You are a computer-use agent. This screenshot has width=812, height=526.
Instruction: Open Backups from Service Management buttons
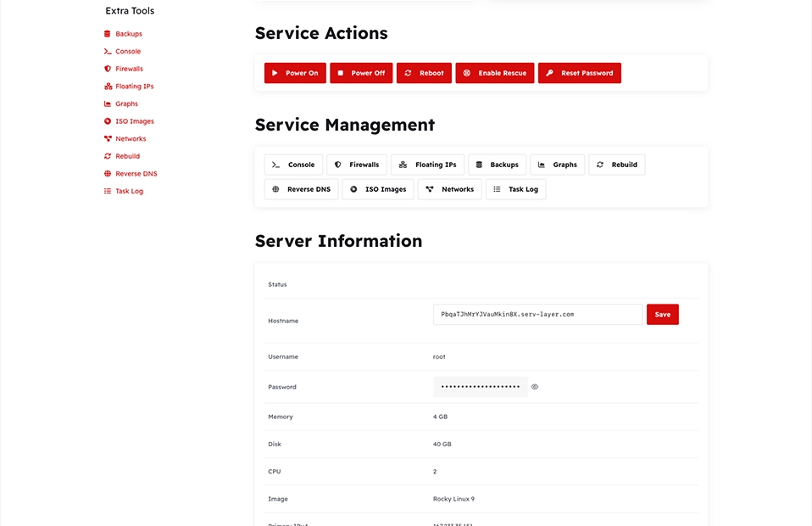(498, 165)
